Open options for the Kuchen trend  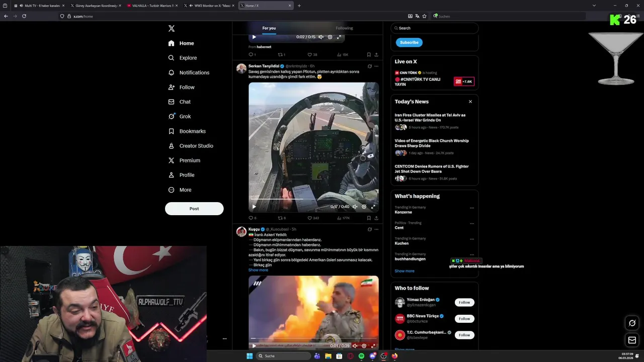point(472,239)
